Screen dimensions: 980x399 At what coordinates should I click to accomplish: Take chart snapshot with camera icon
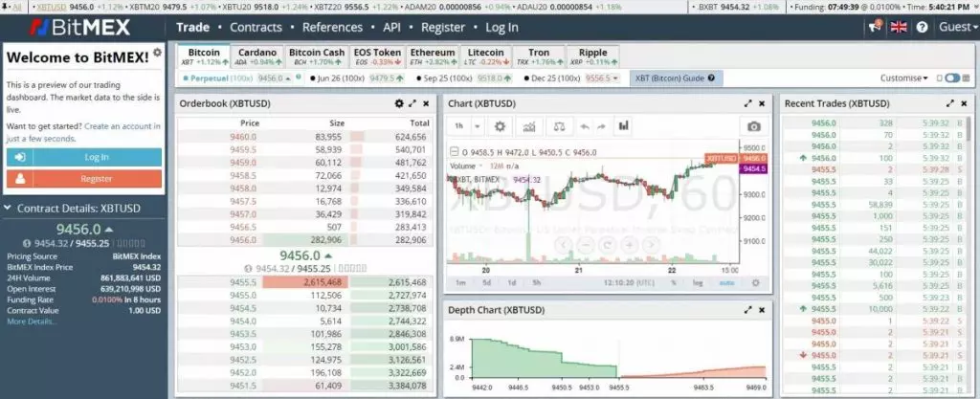tap(754, 126)
